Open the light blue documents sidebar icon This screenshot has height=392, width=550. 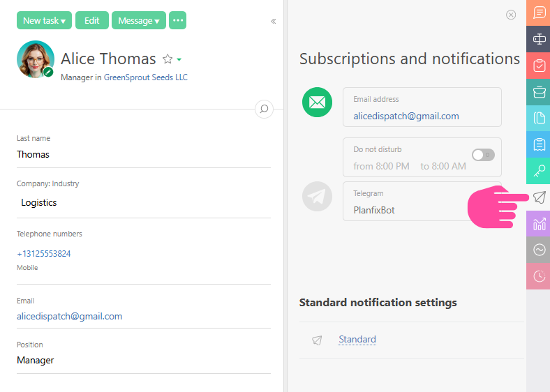(539, 118)
